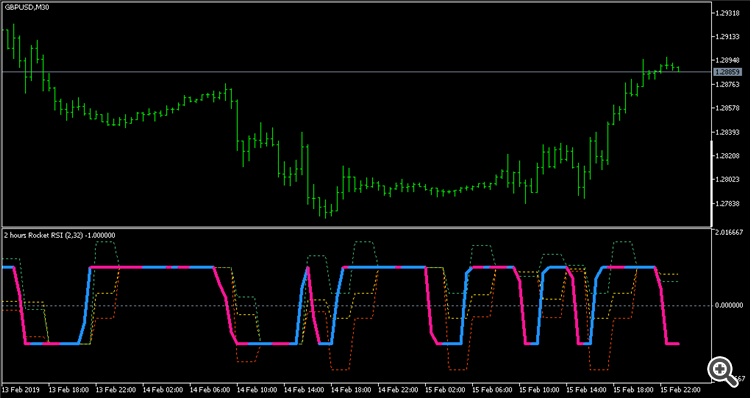
Task: Click the 15 Feb 02:00 time label
Action: coord(445,390)
